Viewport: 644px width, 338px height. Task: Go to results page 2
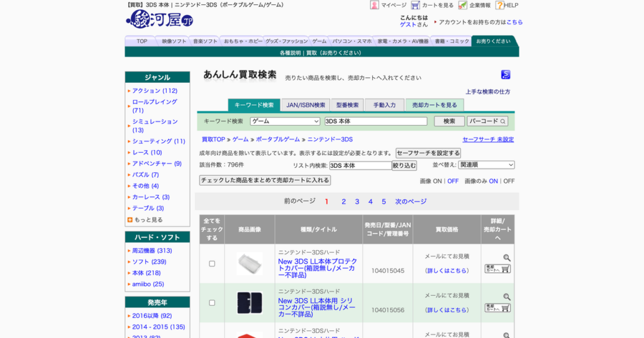point(344,202)
